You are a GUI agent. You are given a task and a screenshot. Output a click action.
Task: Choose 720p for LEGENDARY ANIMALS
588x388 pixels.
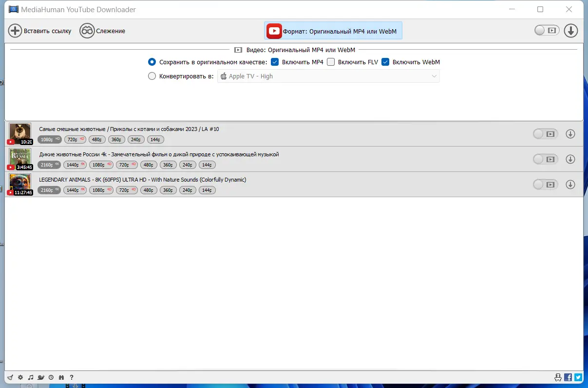click(127, 190)
